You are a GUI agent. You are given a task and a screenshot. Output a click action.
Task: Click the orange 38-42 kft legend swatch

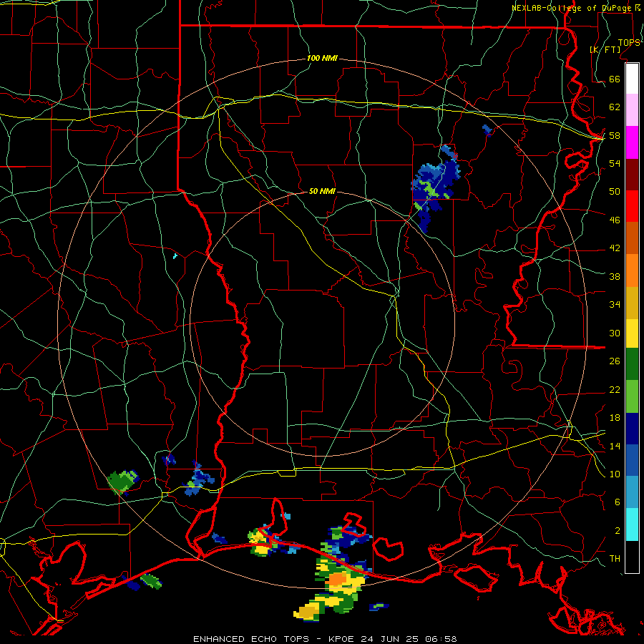[632, 270]
